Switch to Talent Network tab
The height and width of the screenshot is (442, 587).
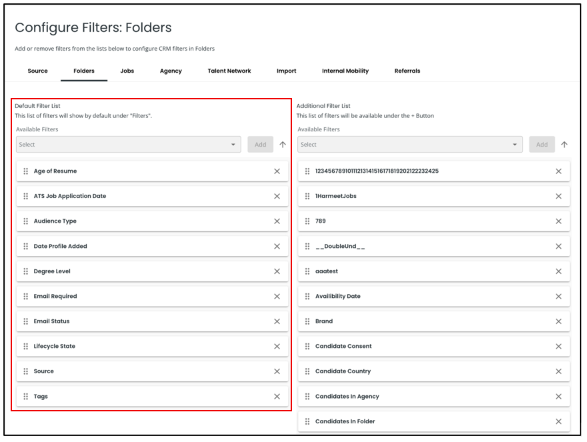pos(229,71)
